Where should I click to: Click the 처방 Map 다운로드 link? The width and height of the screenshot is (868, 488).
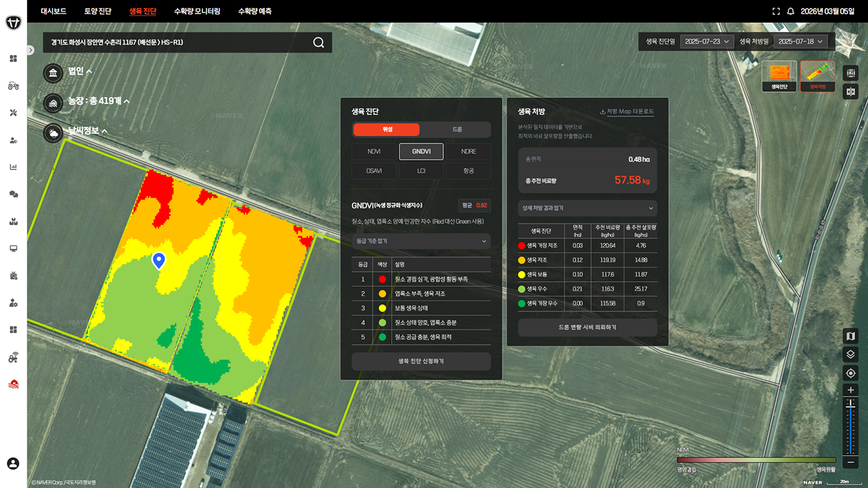[x=627, y=111]
